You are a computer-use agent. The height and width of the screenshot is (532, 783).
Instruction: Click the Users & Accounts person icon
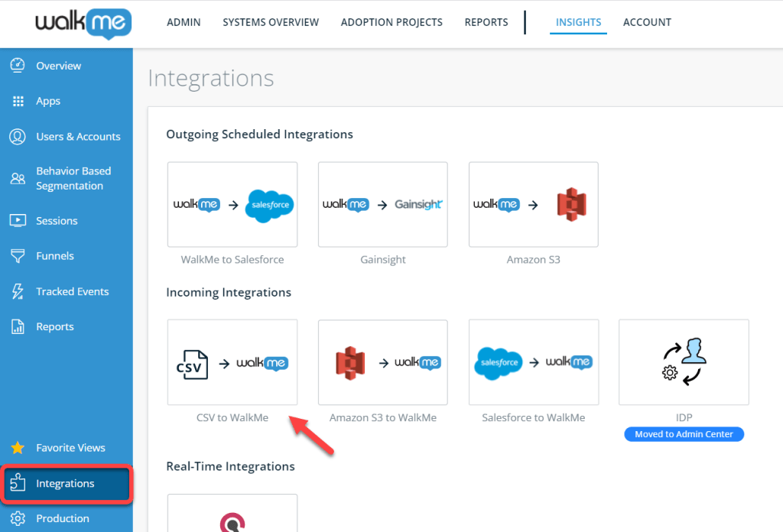pyautogui.click(x=18, y=137)
